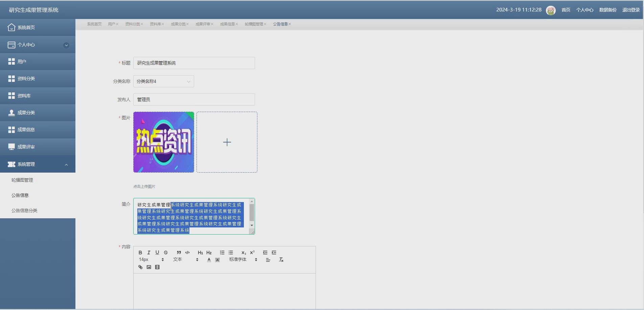Viewport: 644px width, 310px height.
Task: Insert an ordered numbered list
Action: coord(222,252)
